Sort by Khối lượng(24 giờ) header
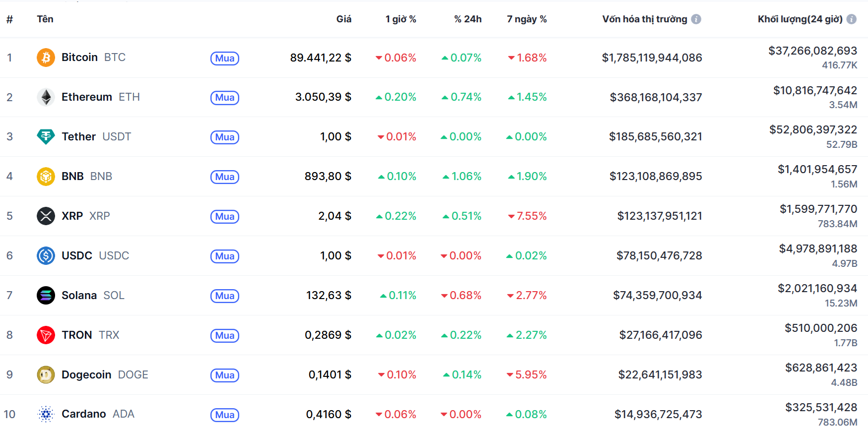The width and height of the screenshot is (868, 433). click(800, 19)
